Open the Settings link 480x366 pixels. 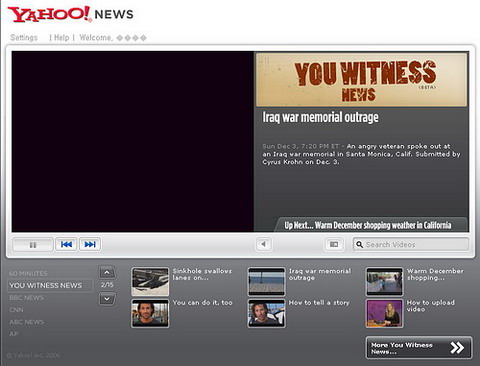tap(24, 37)
